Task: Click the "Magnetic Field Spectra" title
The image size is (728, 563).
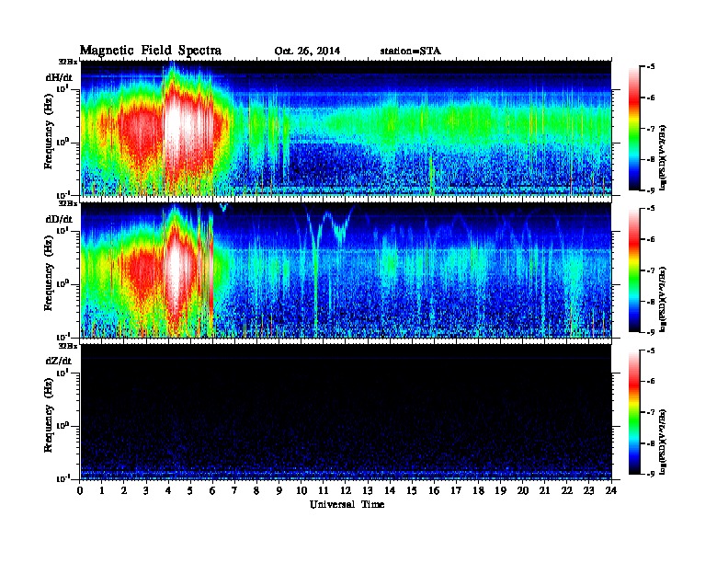Action: pos(151,51)
